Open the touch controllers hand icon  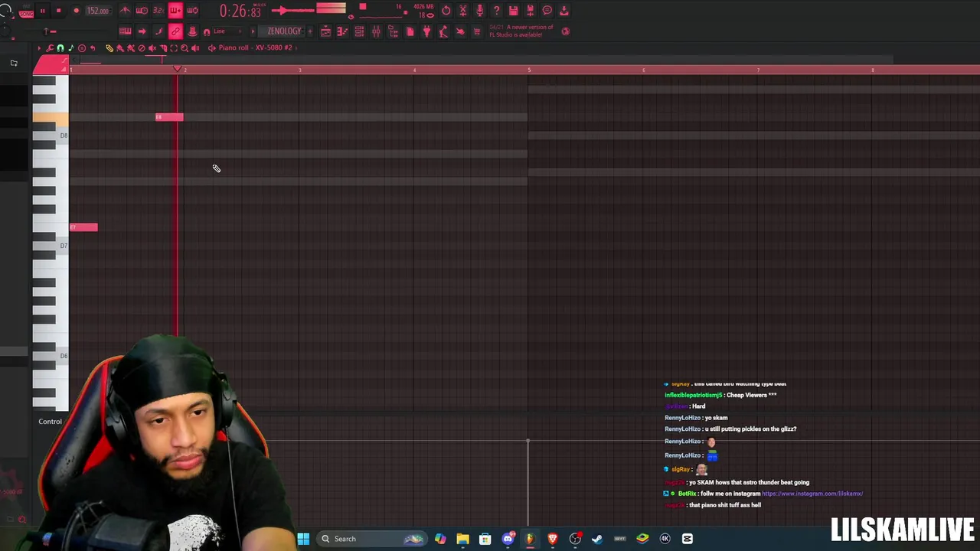[460, 31]
